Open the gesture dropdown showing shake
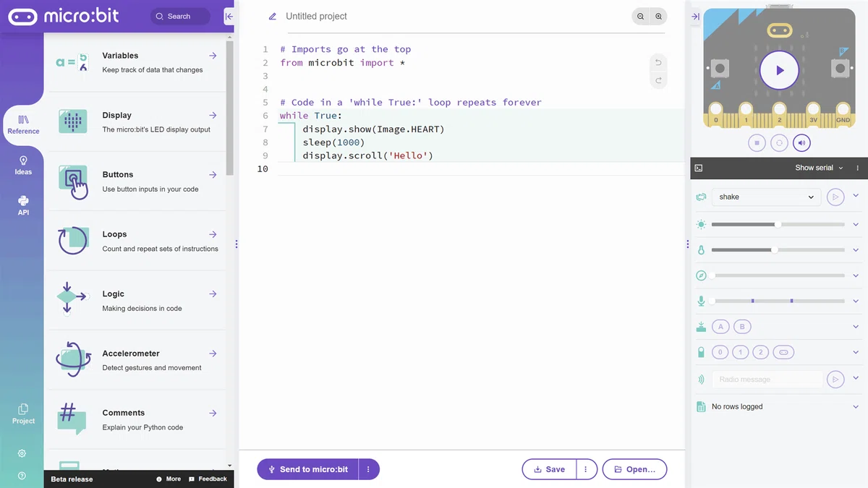 (x=767, y=197)
